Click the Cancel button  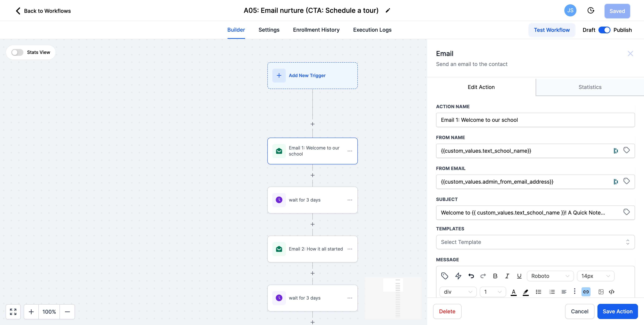pyautogui.click(x=579, y=311)
